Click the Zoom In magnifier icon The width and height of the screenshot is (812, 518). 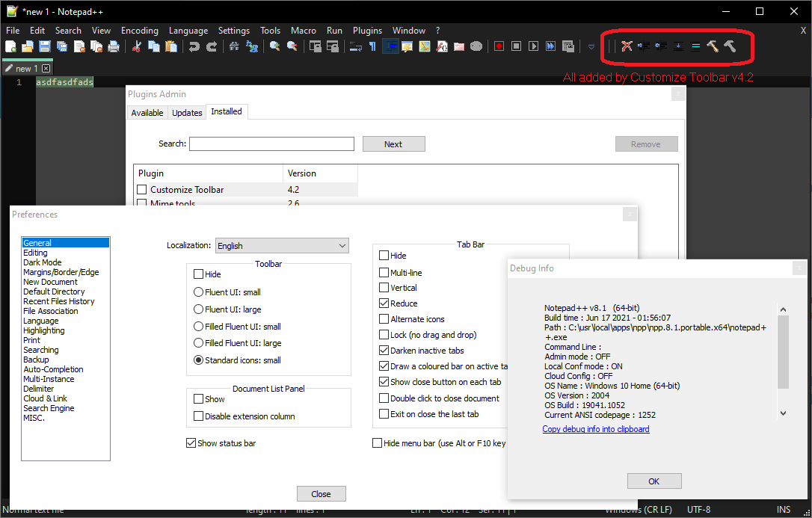click(x=274, y=46)
